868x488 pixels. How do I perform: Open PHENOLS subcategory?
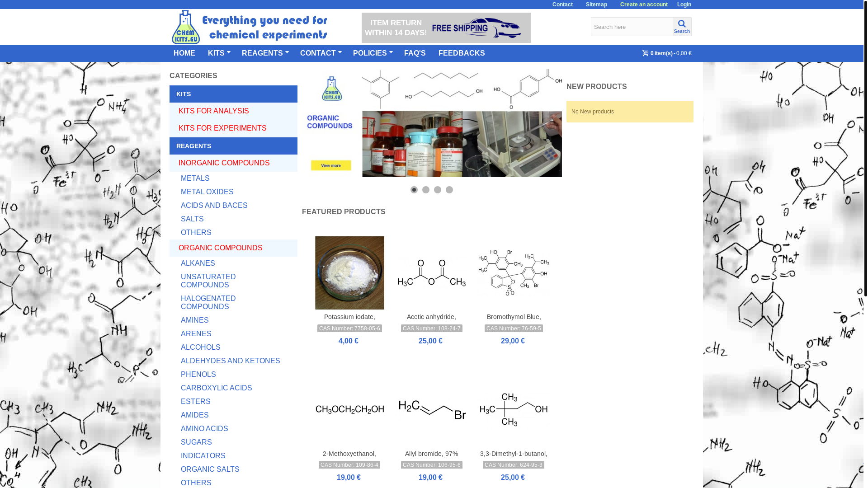pos(198,375)
